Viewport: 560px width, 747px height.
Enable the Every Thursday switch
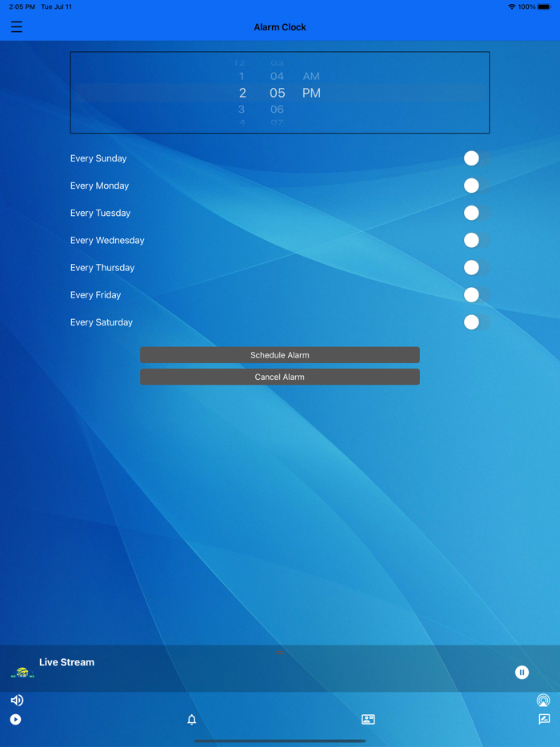point(477,268)
